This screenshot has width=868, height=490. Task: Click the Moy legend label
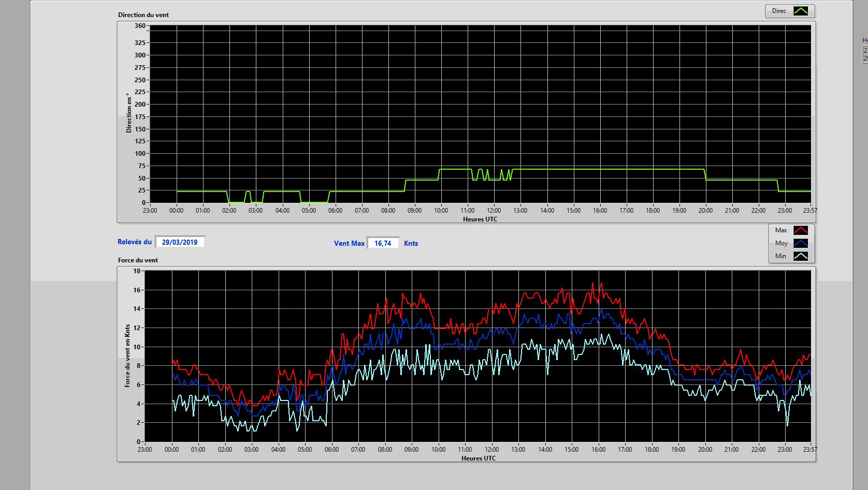[781, 243]
